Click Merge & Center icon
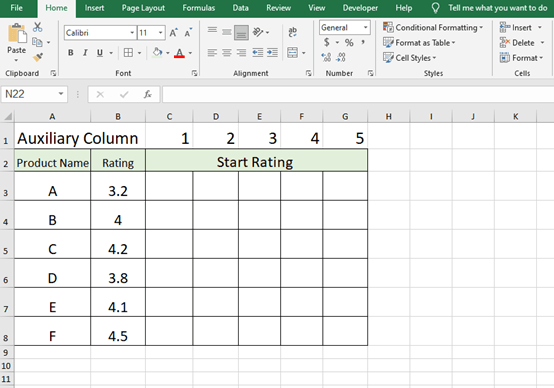 coord(293,53)
